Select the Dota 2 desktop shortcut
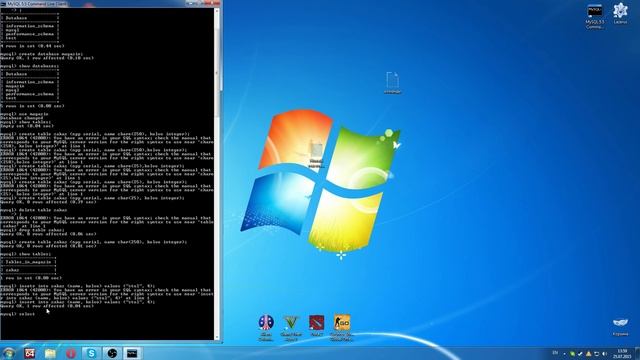 click(316, 325)
